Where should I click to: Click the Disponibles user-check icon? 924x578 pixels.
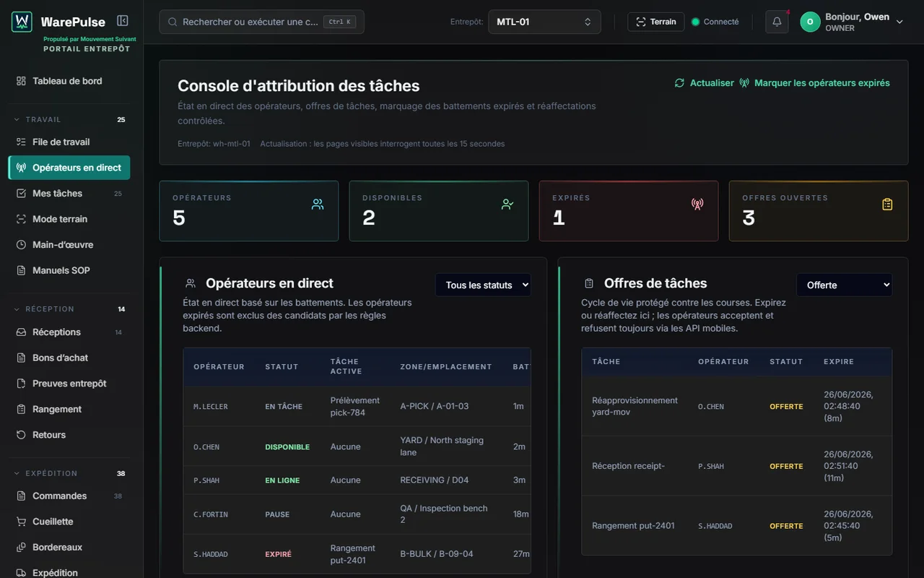point(507,204)
